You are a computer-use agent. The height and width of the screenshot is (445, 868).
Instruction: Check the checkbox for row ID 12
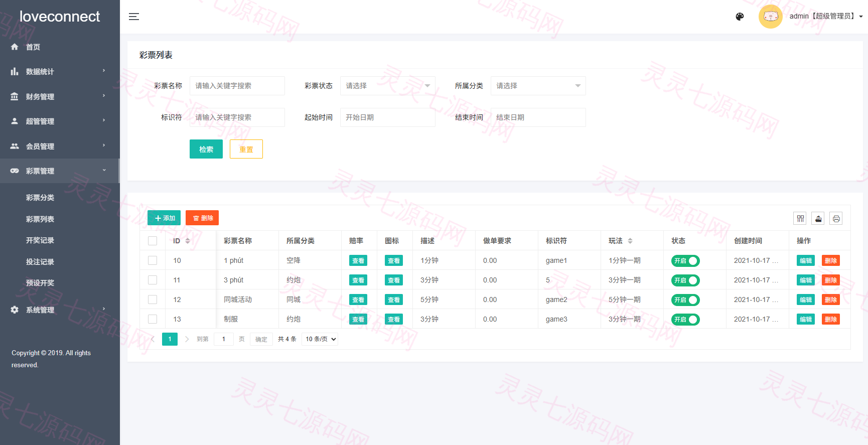pyautogui.click(x=153, y=300)
